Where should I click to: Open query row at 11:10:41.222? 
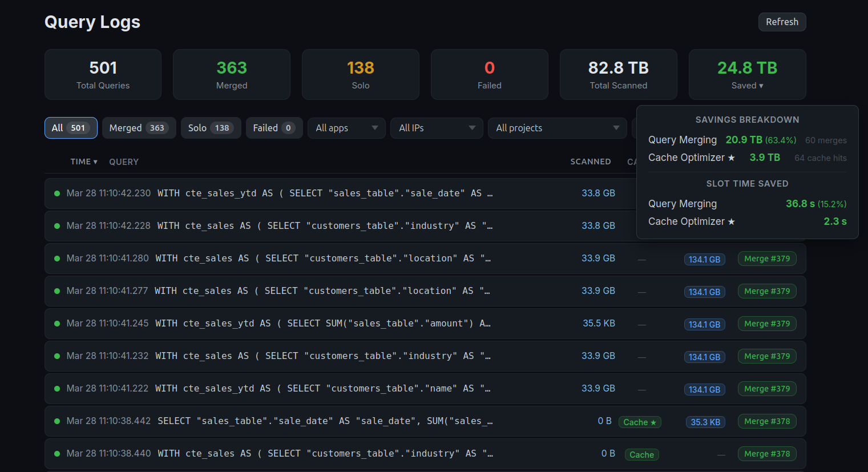point(425,389)
